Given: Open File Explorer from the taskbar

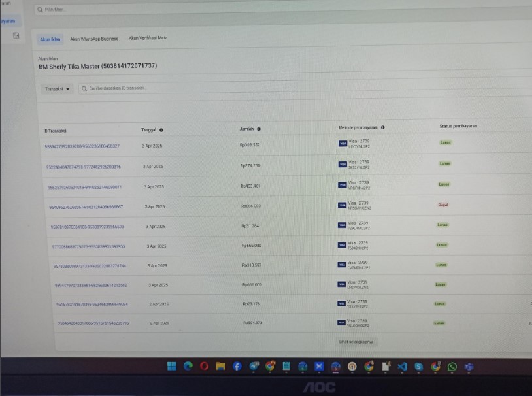Looking at the screenshot, I should point(220,367).
